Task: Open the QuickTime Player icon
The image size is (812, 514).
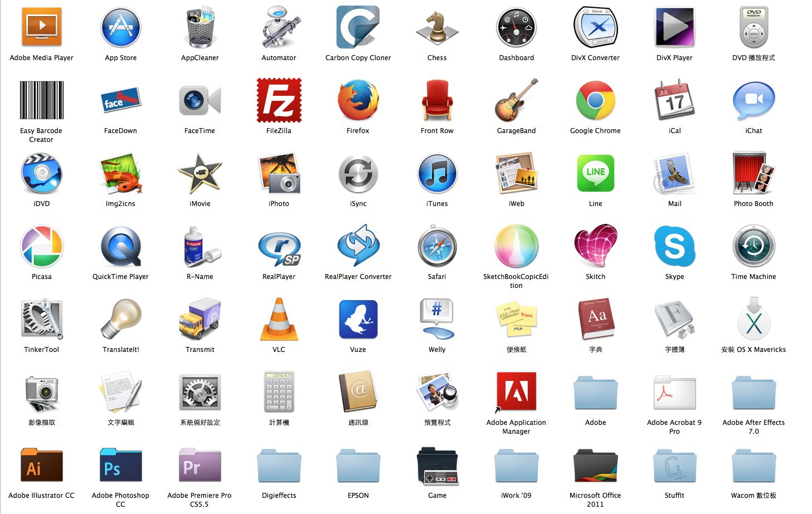Action: 121,246
